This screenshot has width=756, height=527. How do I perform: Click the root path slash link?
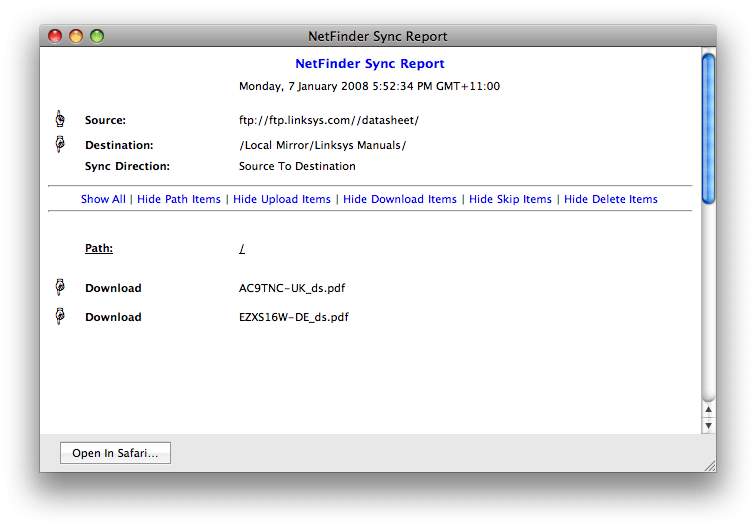point(242,249)
